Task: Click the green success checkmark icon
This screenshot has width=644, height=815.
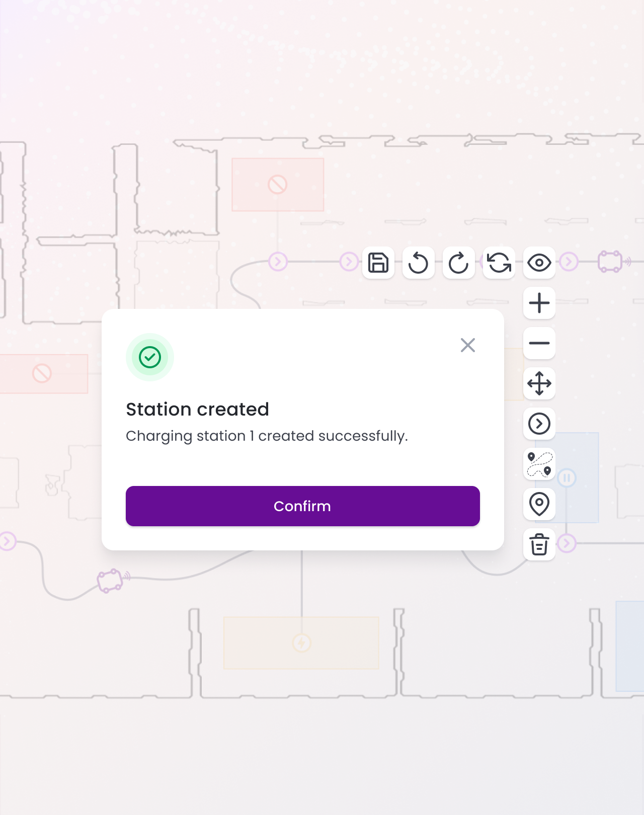Action: tap(150, 357)
